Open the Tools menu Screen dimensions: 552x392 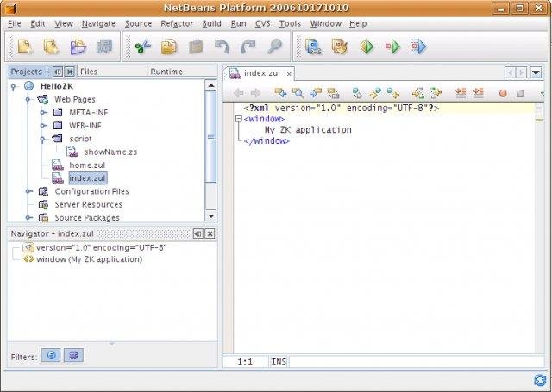click(x=290, y=23)
